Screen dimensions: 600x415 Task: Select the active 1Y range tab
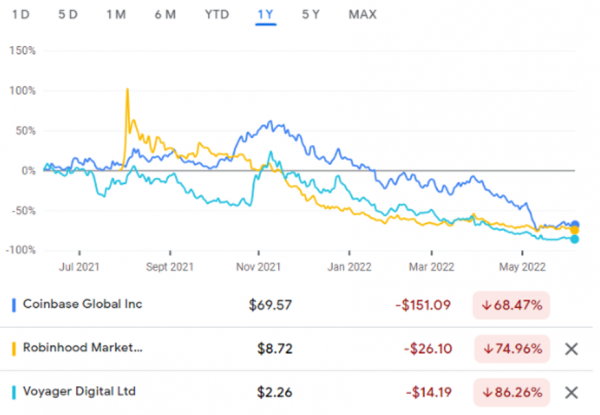265,14
